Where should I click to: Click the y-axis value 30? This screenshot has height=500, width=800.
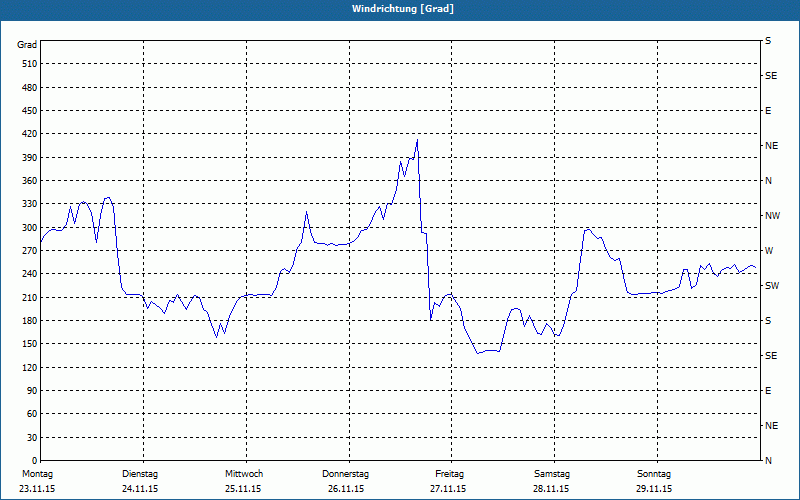32,438
